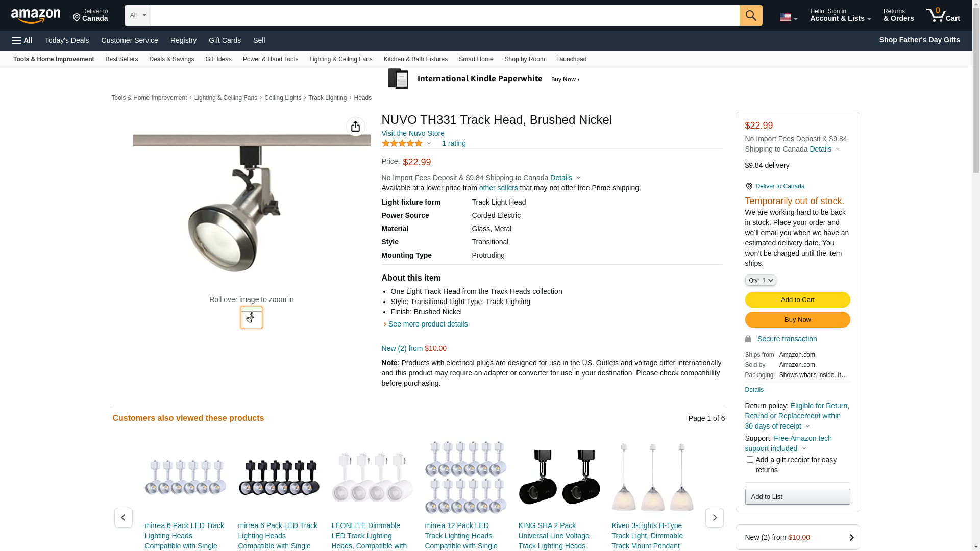
Task: Visit the Nuvo Store link
Action: (x=413, y=133)
